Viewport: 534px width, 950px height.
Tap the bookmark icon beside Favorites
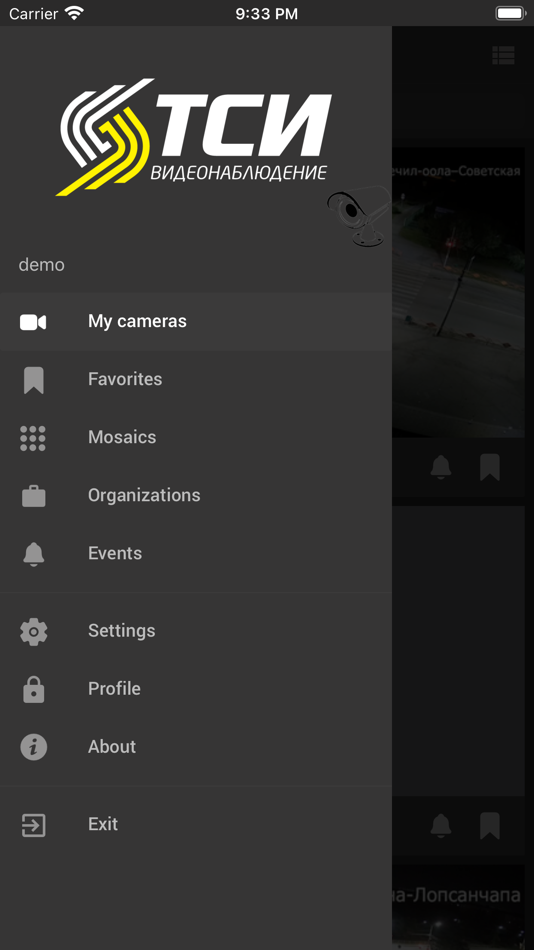point(33,380)
